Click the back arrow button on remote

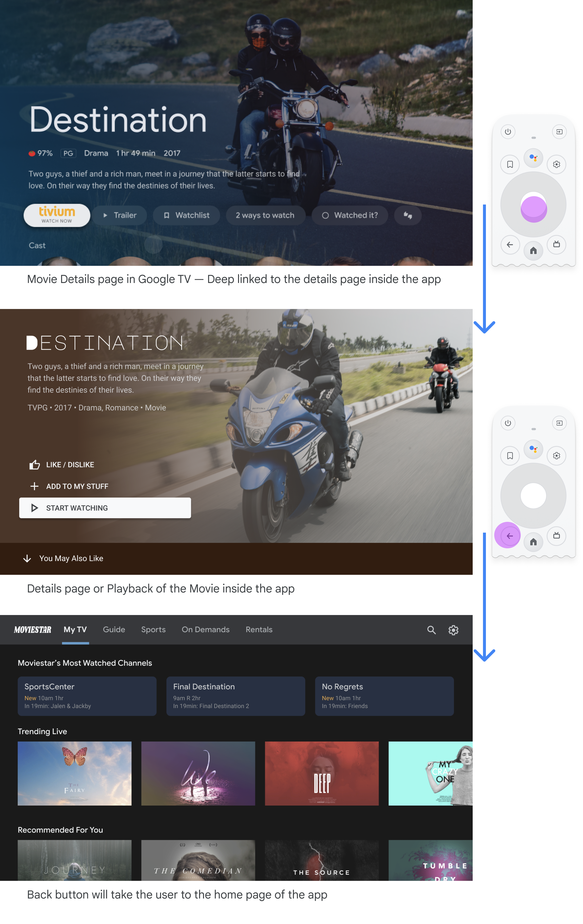(508, 535)
